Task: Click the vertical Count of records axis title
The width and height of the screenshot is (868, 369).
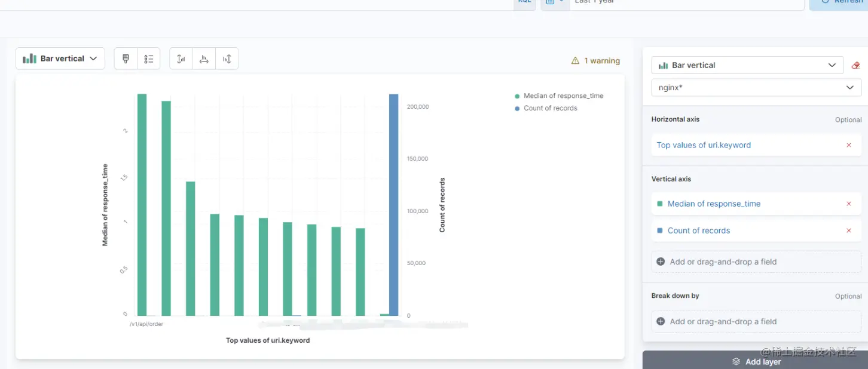Action: coord(442,205)
